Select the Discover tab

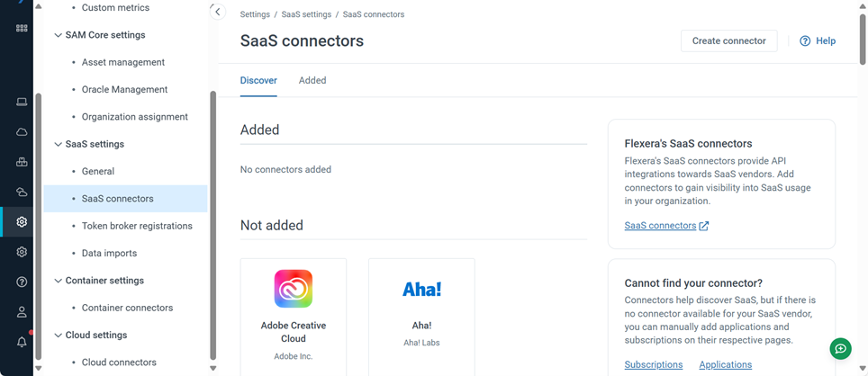[x=258, y=80]
